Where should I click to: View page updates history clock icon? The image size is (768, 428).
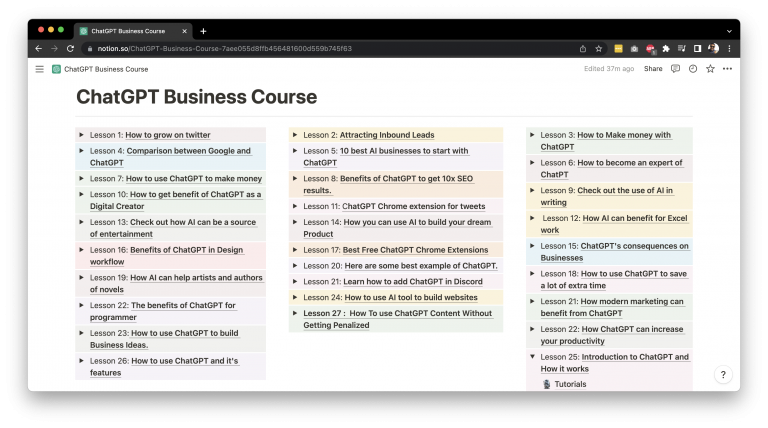coord(692,69)
